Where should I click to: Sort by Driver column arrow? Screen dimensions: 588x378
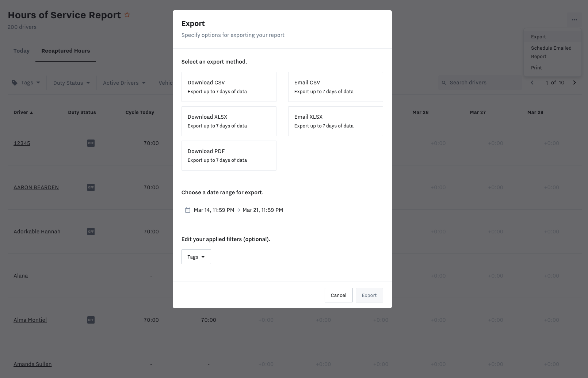tap(31, 112)
